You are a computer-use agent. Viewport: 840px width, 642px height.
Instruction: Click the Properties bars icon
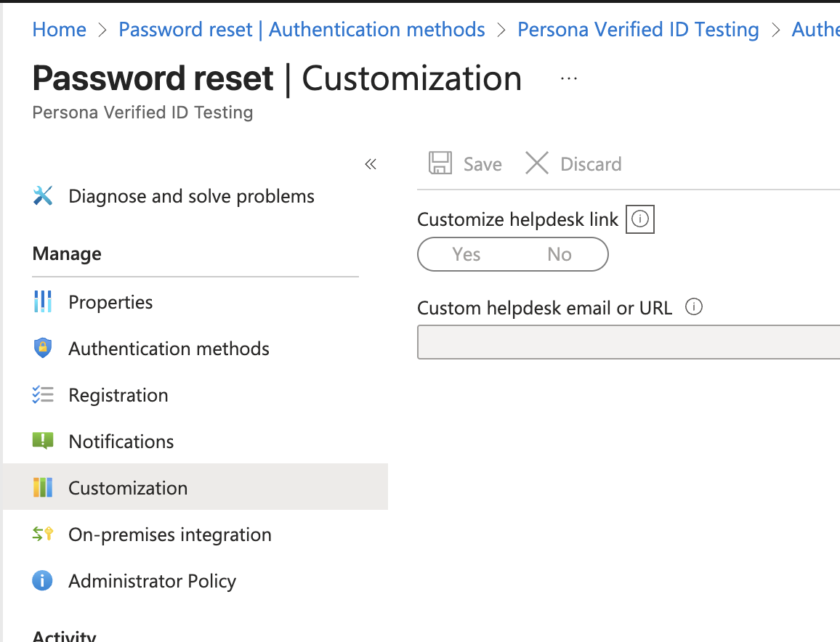[x=43, y=301]
